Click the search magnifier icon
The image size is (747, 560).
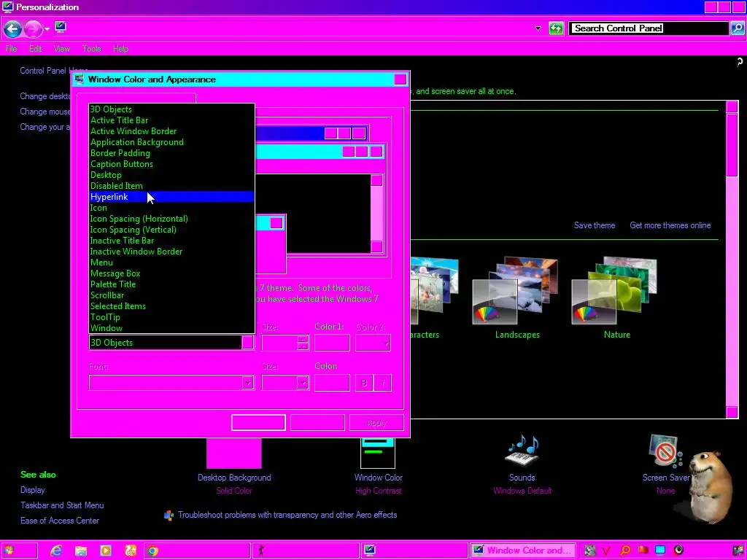(x=738, y=28)
